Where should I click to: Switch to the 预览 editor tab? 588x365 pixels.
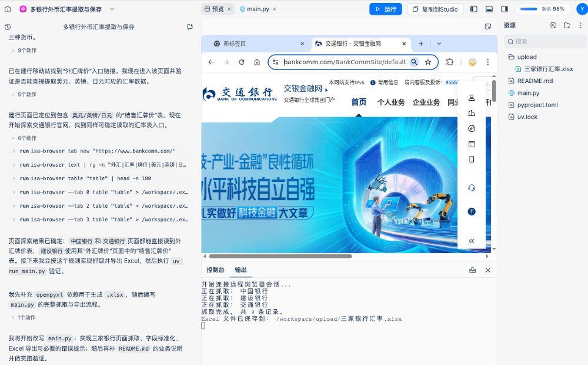(214, 9)
